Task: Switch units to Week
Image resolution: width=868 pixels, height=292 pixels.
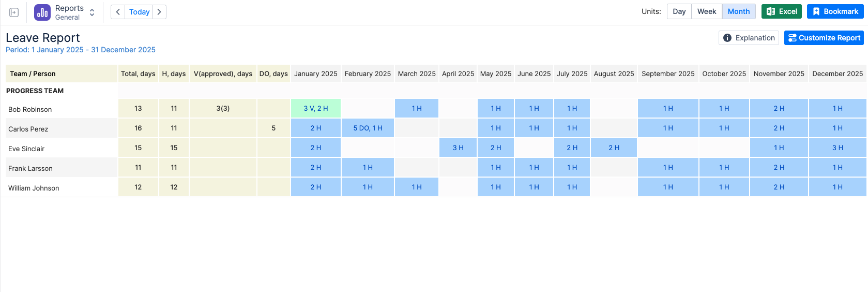Action: click(x=707, y=11)
